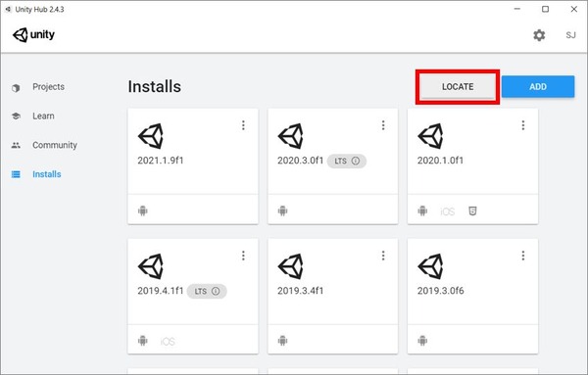This screenshot has width=588, height=375.
Task: Minimize the Unity Hub window
Action: 517,9
